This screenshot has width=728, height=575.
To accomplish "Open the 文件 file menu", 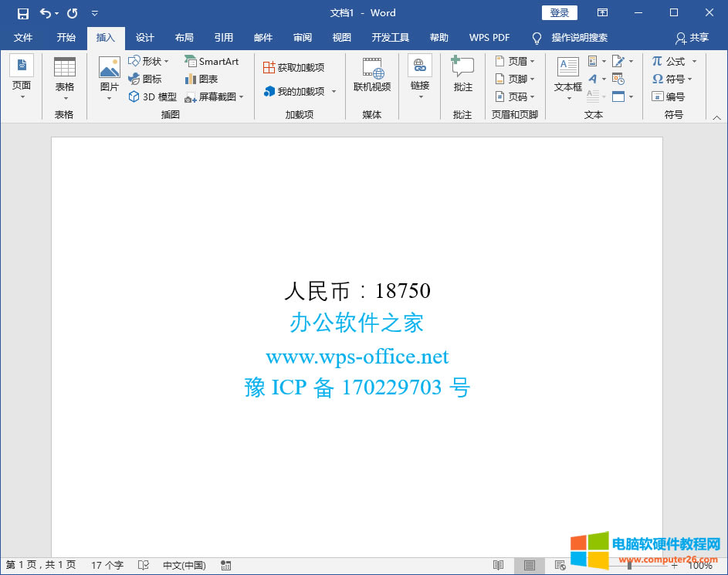I will 23,38.
